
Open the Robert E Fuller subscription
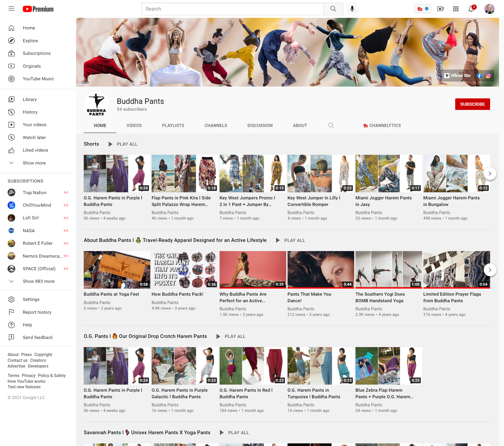tap(38, 243)
